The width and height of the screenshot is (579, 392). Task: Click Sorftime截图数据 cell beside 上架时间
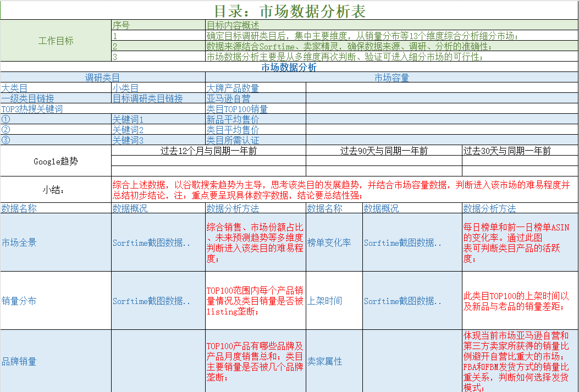coord(412,300)
